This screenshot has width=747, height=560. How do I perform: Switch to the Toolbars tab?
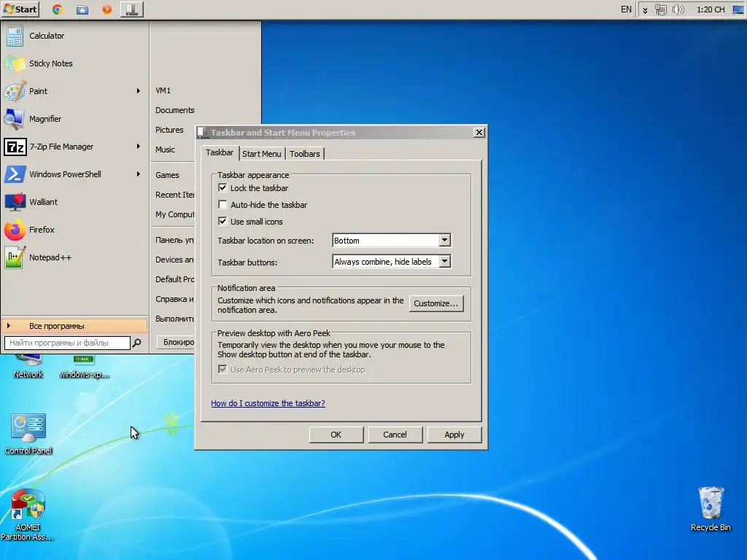[x=305, y=154]
